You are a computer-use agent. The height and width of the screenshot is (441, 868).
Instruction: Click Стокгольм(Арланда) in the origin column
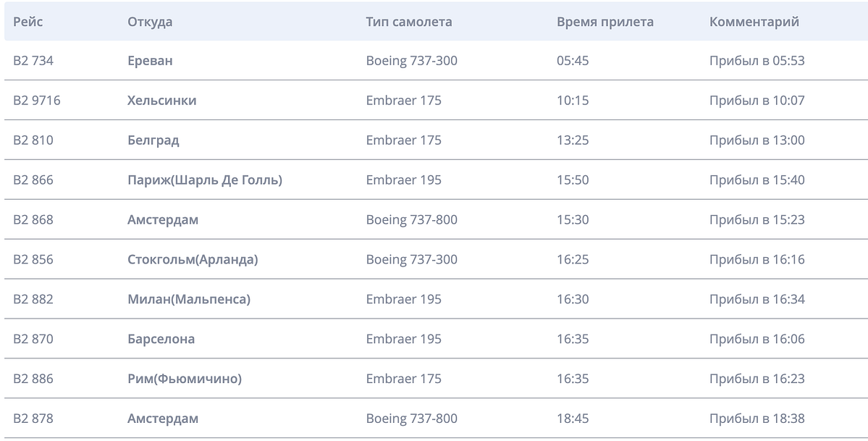[193, 259]
